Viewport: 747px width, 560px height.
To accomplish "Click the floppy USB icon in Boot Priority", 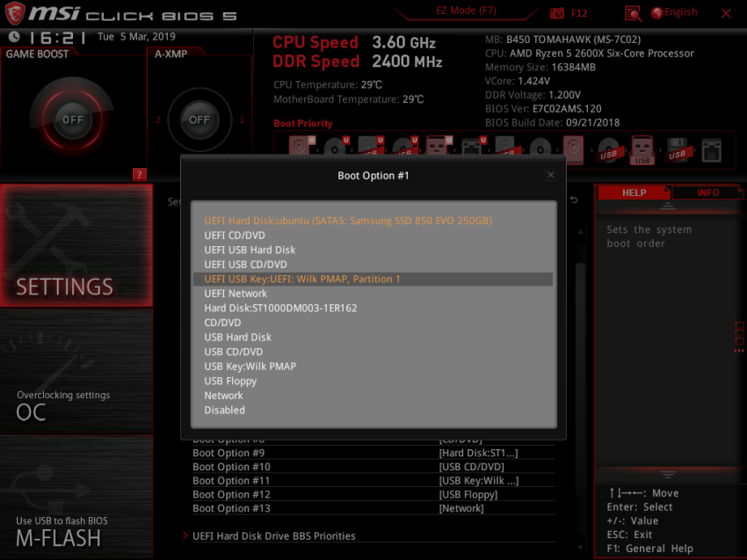I will tap(677, 149).
